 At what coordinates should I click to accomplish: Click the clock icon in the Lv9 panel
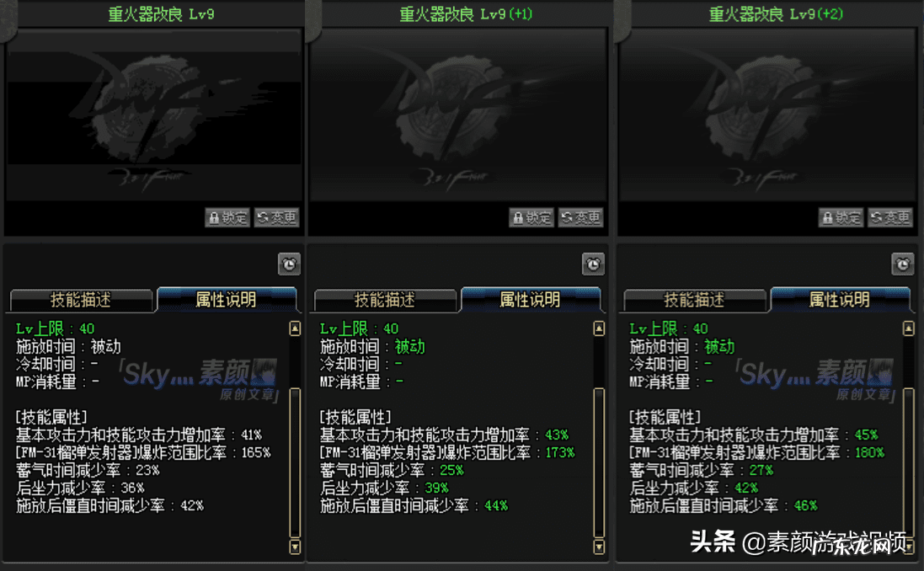coord(290,264)
